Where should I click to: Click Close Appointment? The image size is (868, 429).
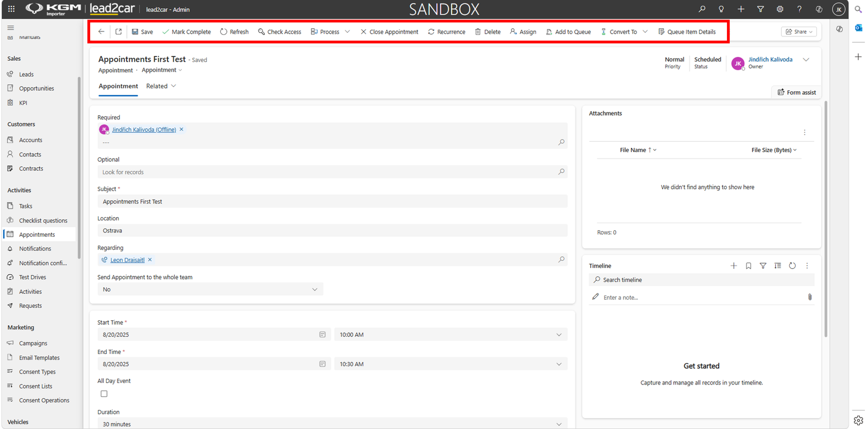[x=389, y=31]
